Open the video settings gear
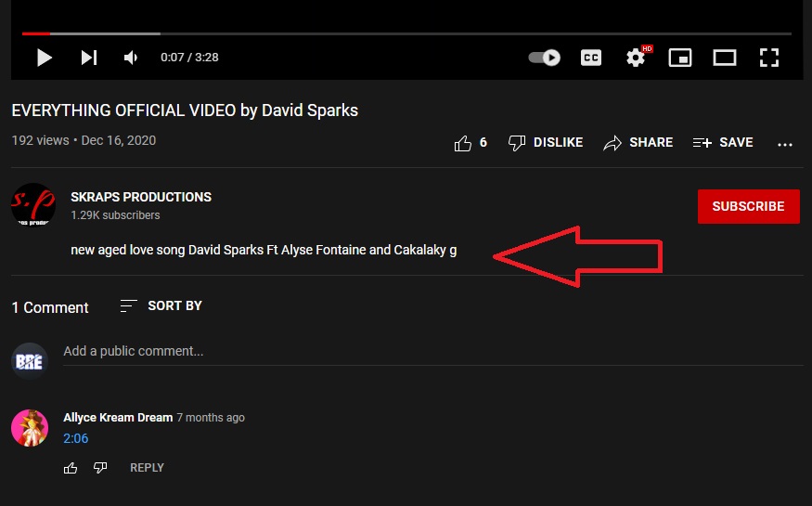Viewport: 812px width, 506px height. (636, 58)
